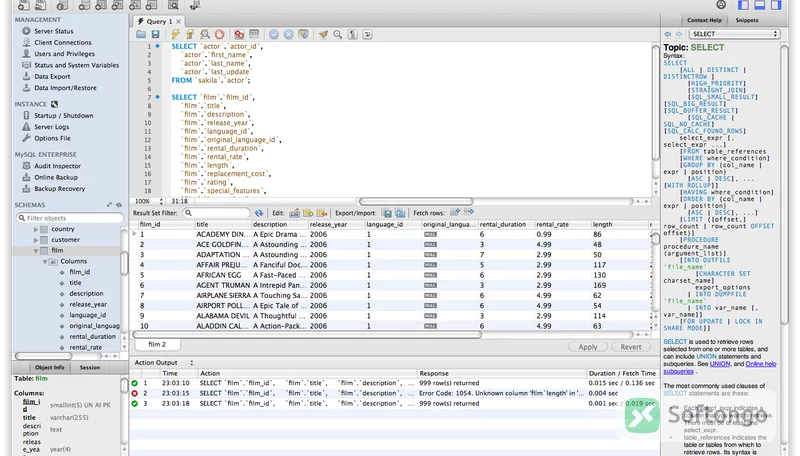Click the insert new row icon
This screenshot has width=800, height=456.
308,213
